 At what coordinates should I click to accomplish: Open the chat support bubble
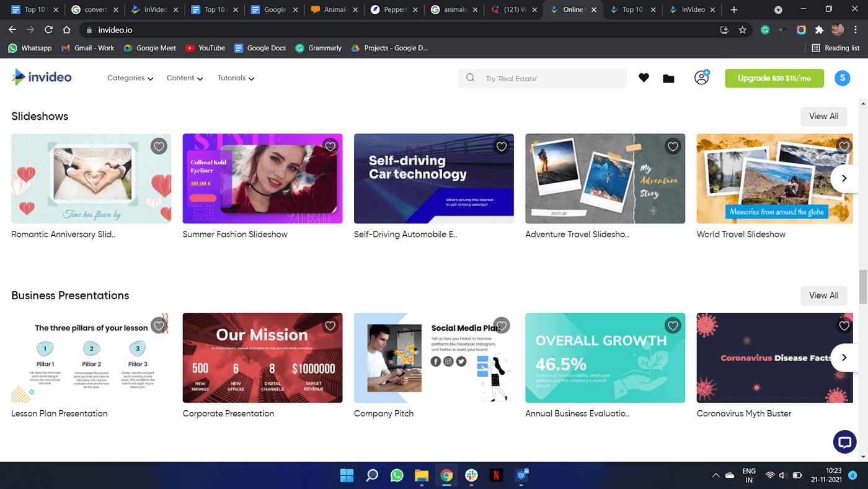[x=844, y=442]
